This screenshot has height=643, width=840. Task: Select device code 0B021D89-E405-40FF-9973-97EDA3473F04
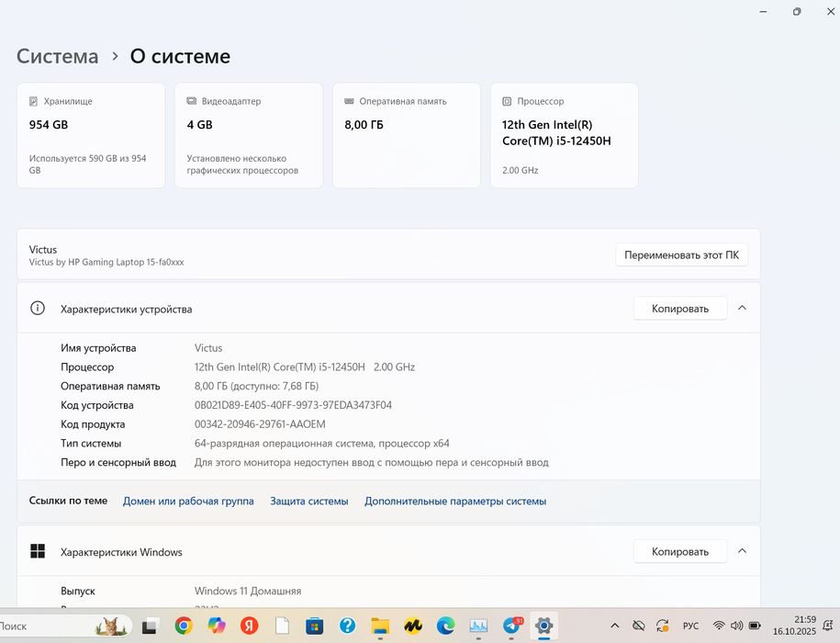[293, 405]
